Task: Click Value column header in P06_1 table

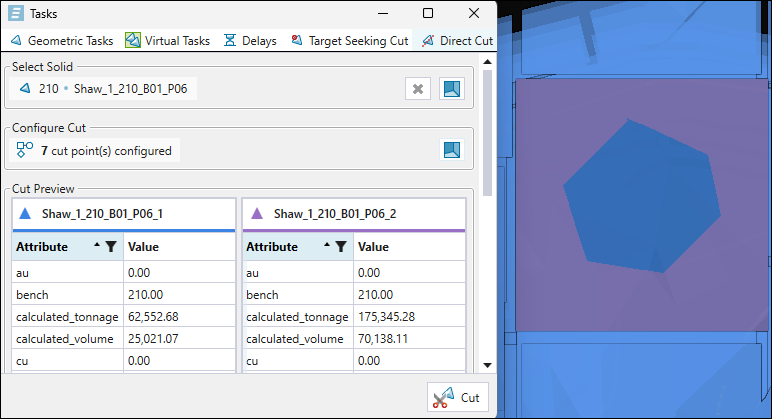Action: coord(179,247)
